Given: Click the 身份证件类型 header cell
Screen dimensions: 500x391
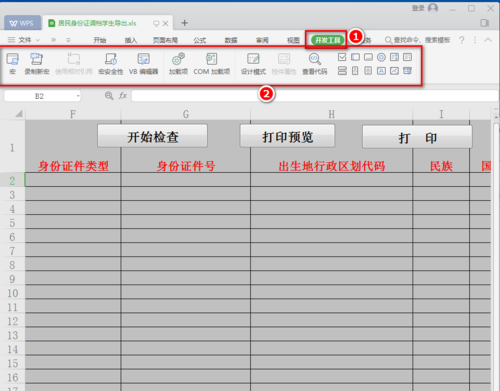Looking at the screenshot, I should coord(73,166).
